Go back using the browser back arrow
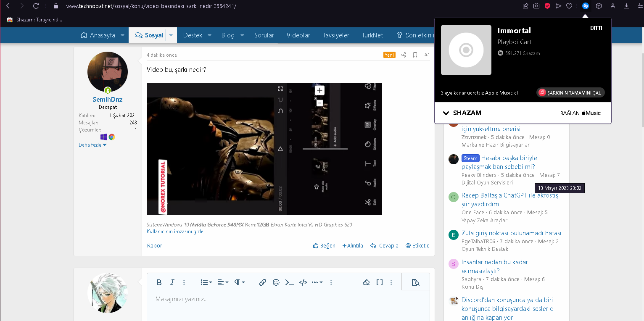The image size is (644, 321). tap(8, 6)
